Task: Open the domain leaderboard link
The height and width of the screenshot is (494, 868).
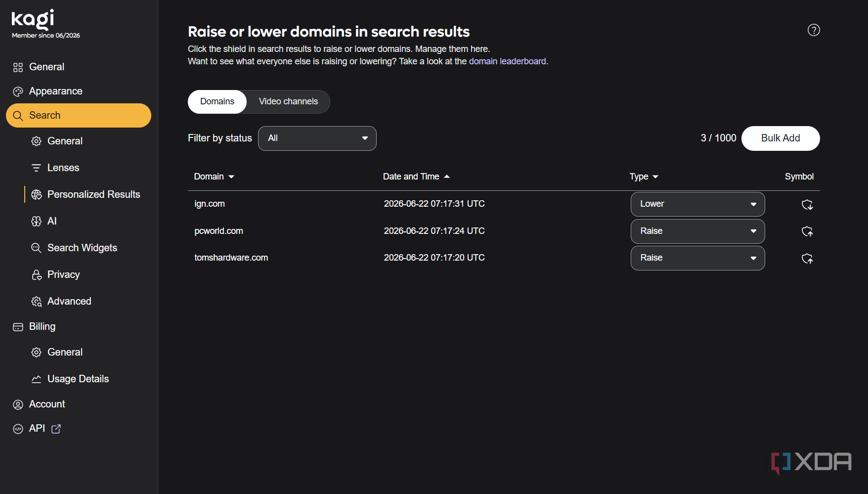Action: [507, 61]
